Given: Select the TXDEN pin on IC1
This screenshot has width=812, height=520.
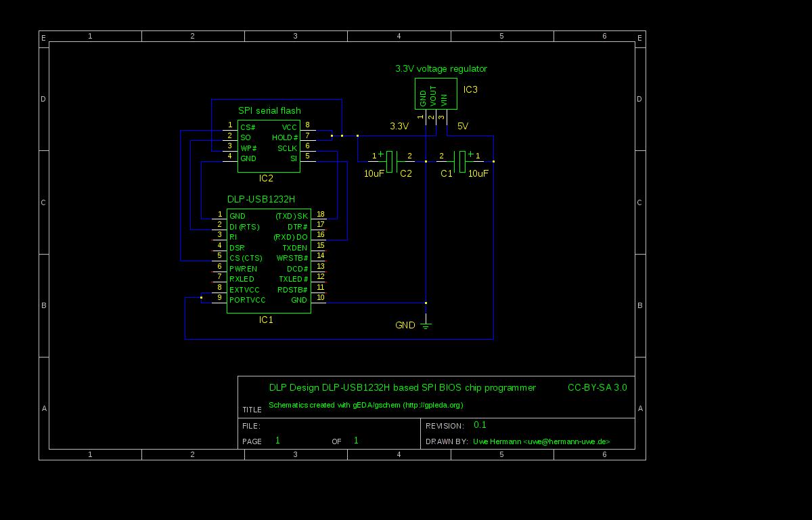Looking at the screenshot, I should 294,248.
